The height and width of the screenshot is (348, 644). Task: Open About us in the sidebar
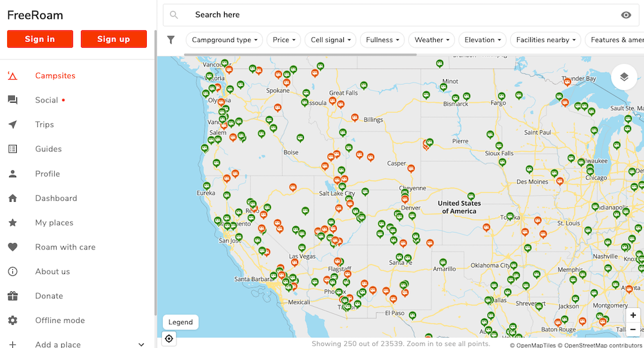(x=53, y=271)
